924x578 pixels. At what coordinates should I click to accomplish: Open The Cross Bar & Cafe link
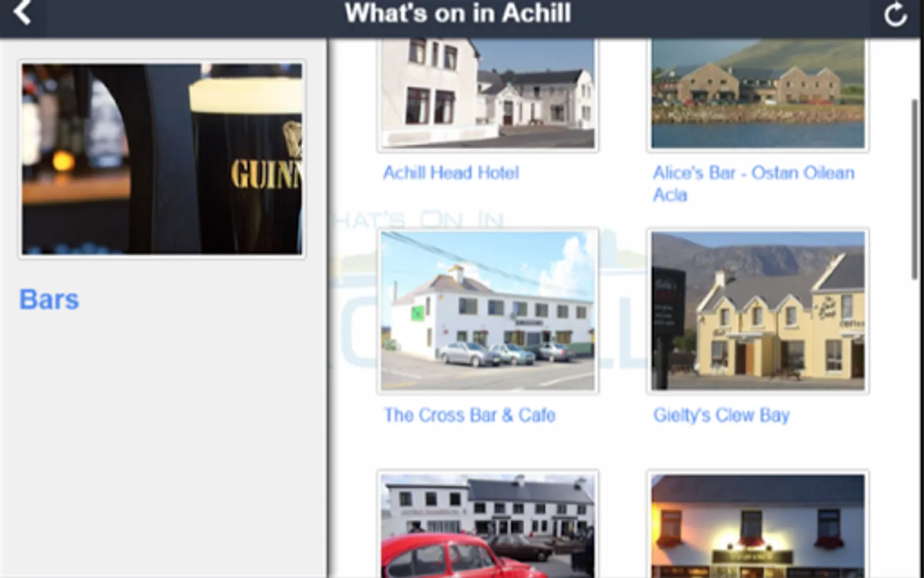tap(470, 416)
